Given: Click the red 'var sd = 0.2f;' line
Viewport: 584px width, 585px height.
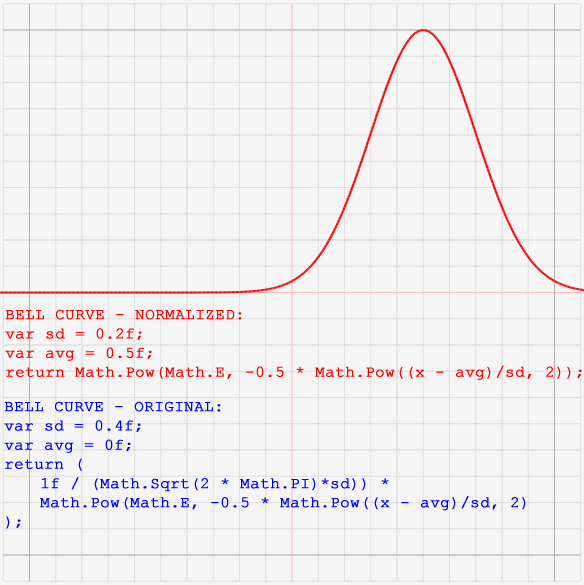Looking at the screenshot, I should click(74, 334).
